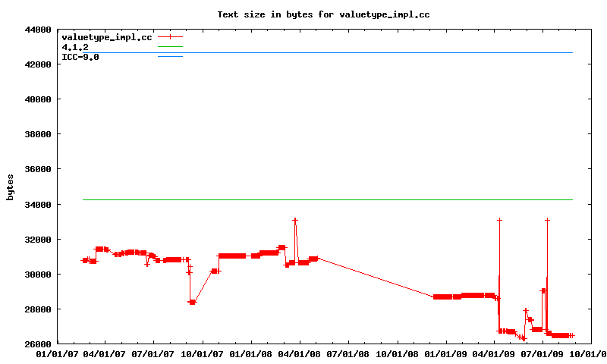Select the spike peak just after 04/01/09

click(499, 220)
